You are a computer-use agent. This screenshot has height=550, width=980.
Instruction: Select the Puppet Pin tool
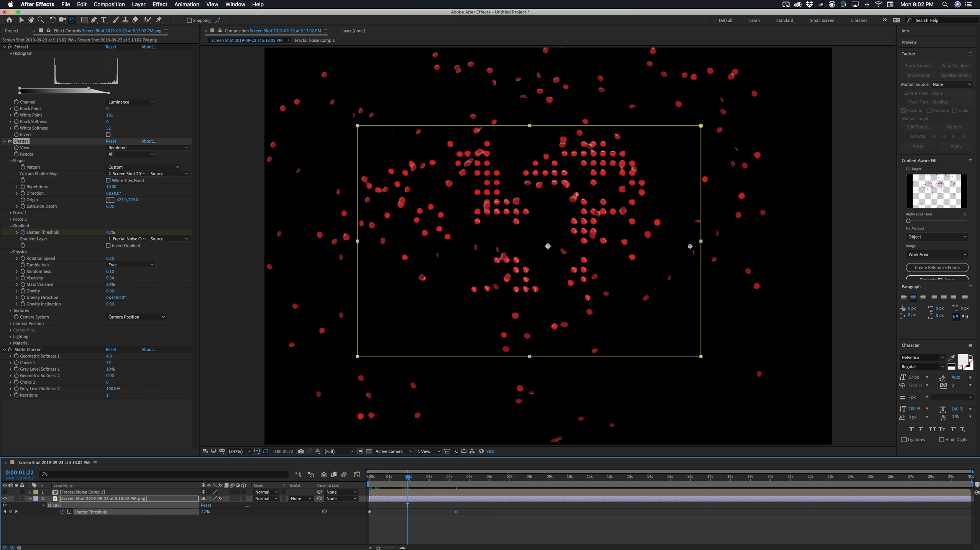[x=159, y=20]
